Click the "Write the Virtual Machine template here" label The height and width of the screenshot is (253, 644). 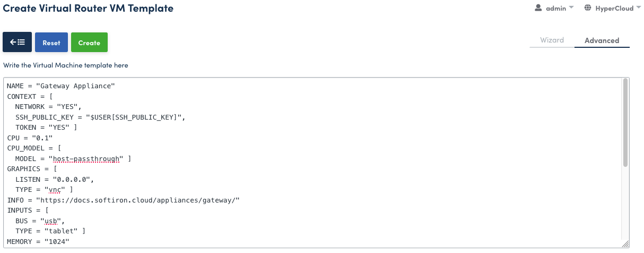click(66, 65)
